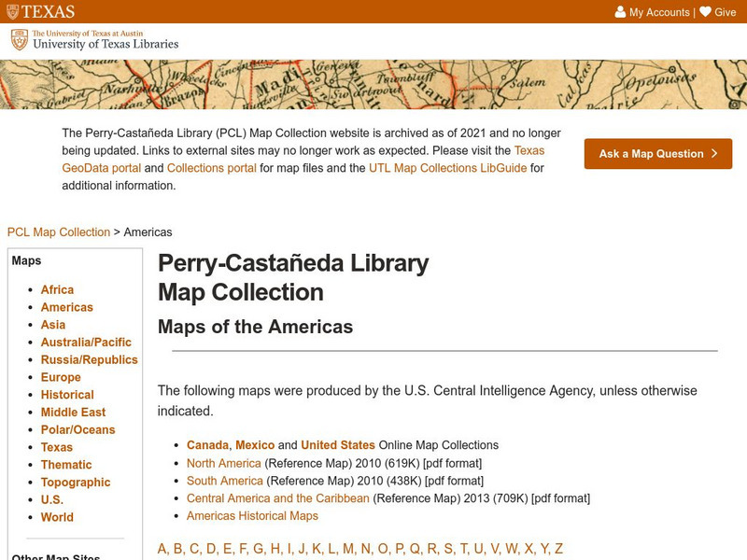
Task: Browse the Historical maps category
Action: 69,394
